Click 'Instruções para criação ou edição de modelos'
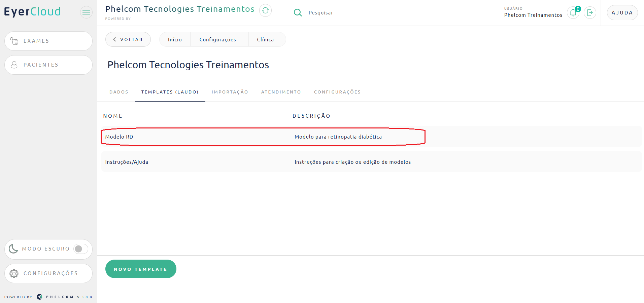 tap(352, 162)
